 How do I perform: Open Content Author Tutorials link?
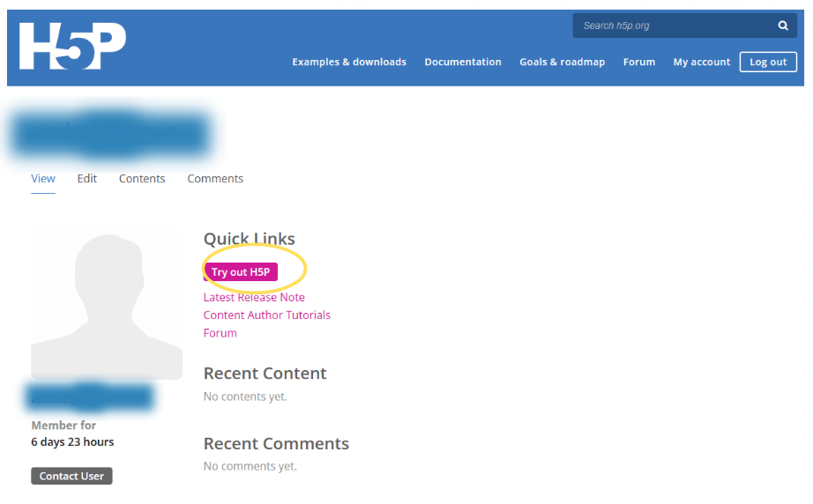(x=267, y=315)
